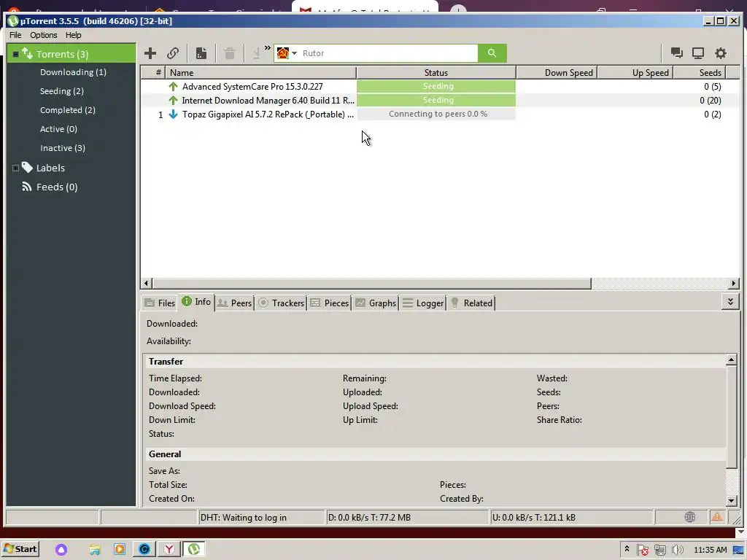747x560 pixels.
Task: Click Connecting to peers 0.0 % progress bar
Action: tap(436, 114)
